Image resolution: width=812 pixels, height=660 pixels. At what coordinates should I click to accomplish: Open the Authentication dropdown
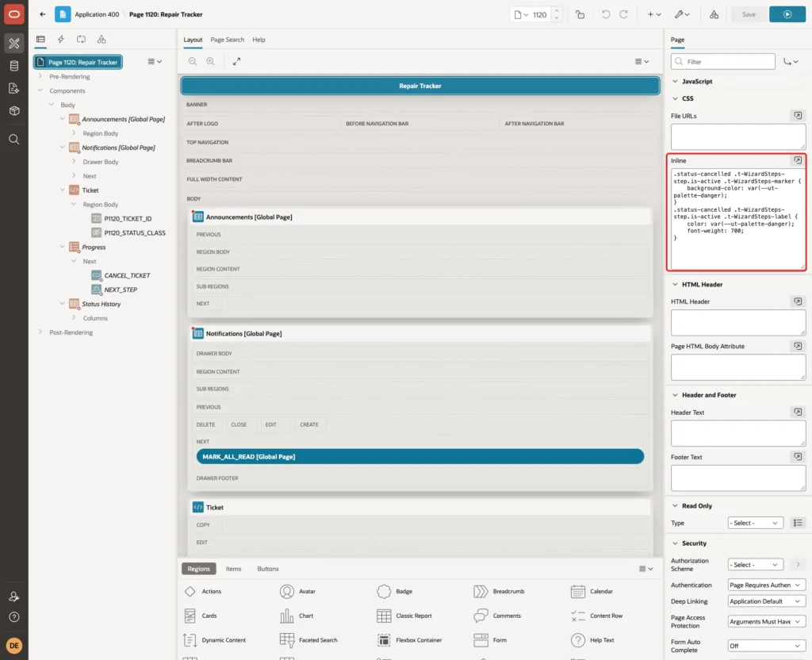[766, 585]
